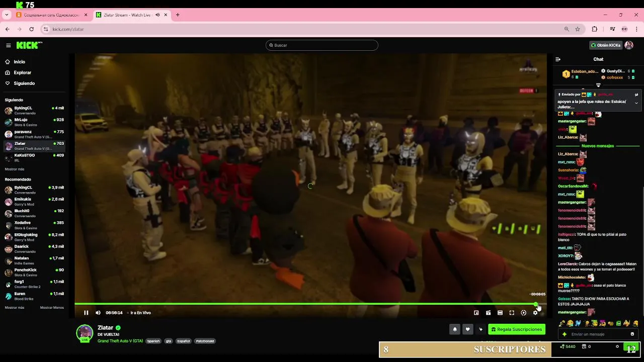Switch to theater mode

[x=500, y=313]
